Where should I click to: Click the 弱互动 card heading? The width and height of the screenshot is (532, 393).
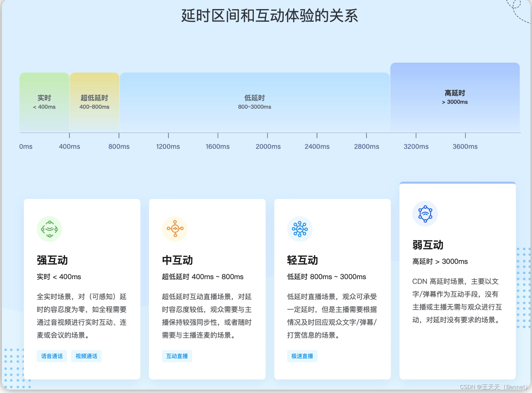pos(428,245)
